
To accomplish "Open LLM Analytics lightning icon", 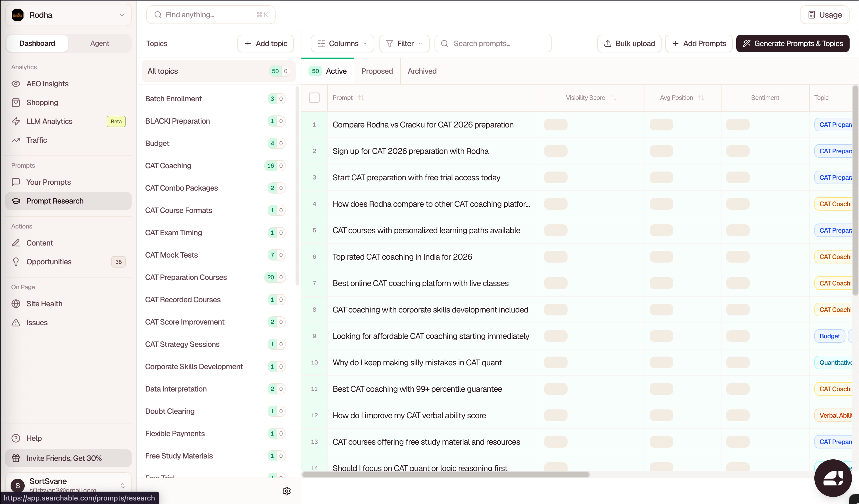I will (x=16, y=121).
